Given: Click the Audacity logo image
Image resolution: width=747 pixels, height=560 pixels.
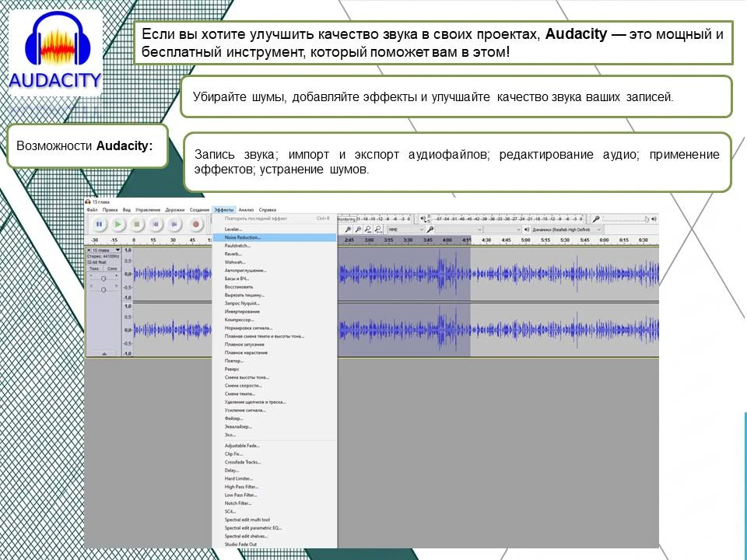Looking at the screenshot, I should pos(55,52).
